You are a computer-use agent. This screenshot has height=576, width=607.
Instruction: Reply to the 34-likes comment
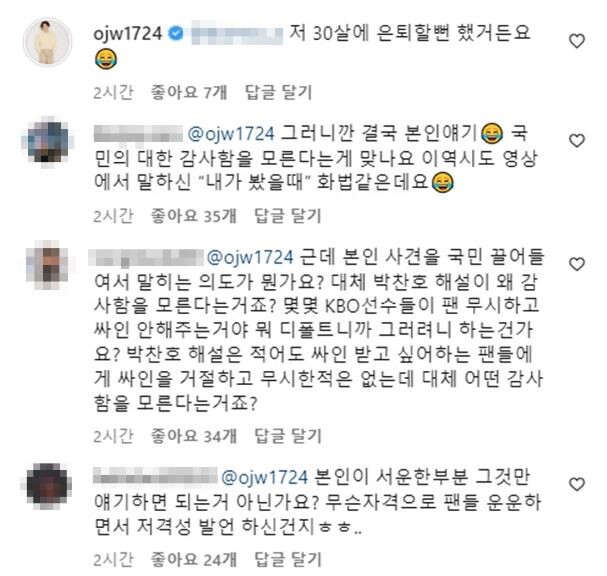click(288, 436)
